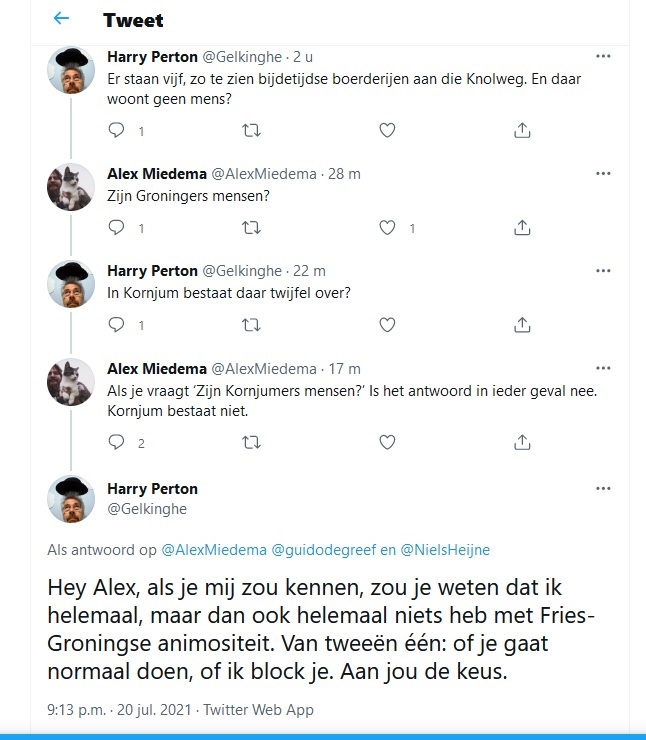Open more options for the Knolweg tweet

[x=603, y=57]
